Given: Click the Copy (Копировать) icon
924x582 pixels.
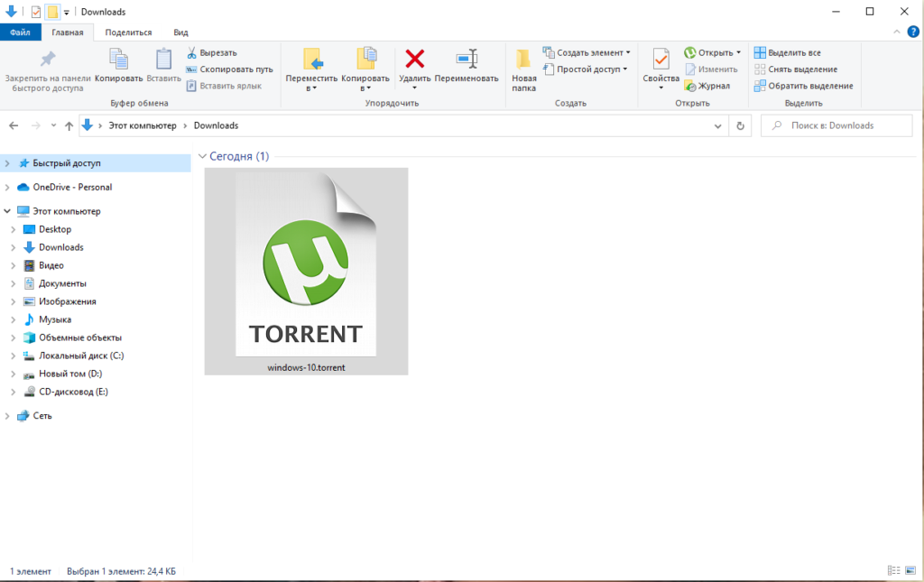Looking at the screenshot, I should [119, 60].
